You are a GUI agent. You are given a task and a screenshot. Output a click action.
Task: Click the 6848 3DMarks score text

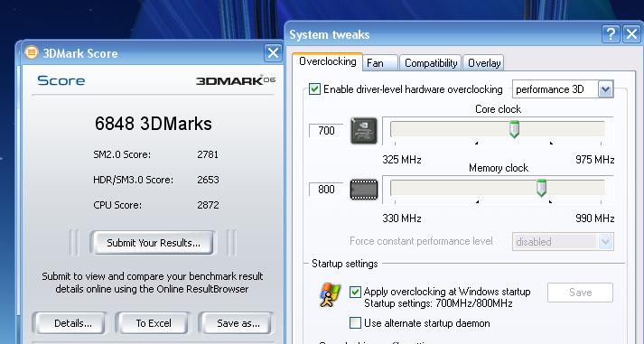click(154, 124)
